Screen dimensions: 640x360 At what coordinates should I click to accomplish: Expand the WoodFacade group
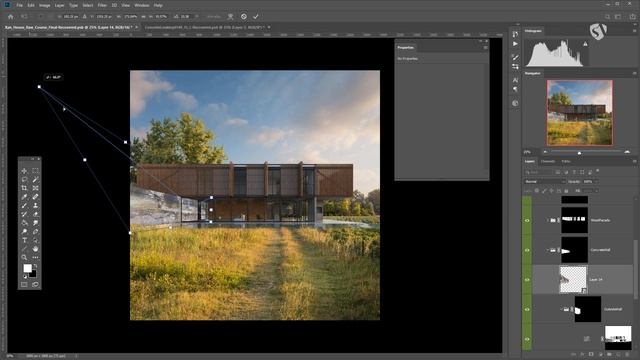548,220
